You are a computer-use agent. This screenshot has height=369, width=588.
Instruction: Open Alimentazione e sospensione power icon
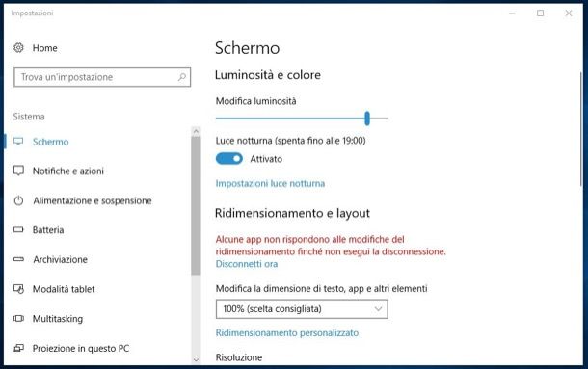pos(18,200)
